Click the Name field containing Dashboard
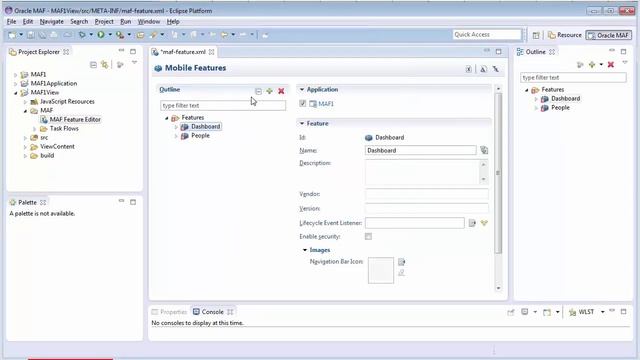The image size is (640, 360). pyautogui.click(x=420, y=150)
